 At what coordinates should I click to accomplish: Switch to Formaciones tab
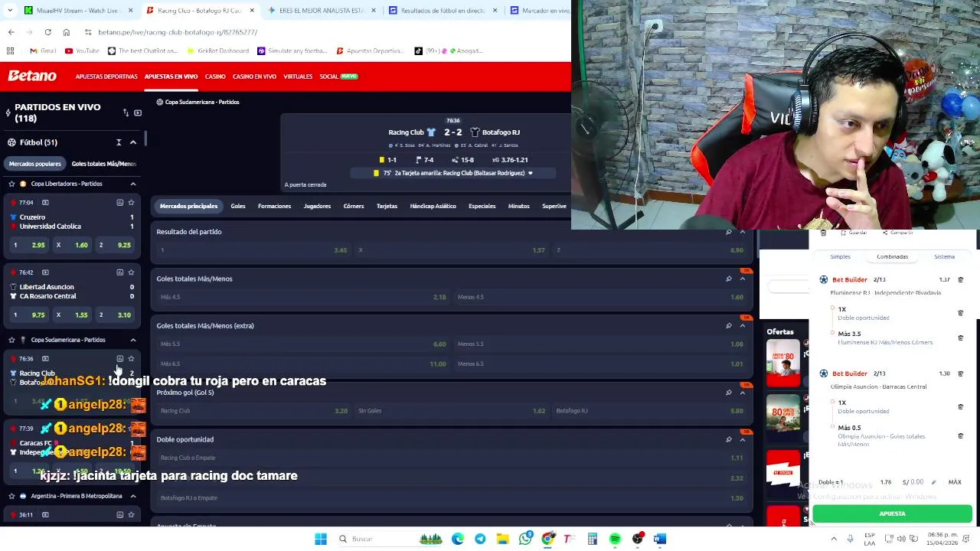274,206
